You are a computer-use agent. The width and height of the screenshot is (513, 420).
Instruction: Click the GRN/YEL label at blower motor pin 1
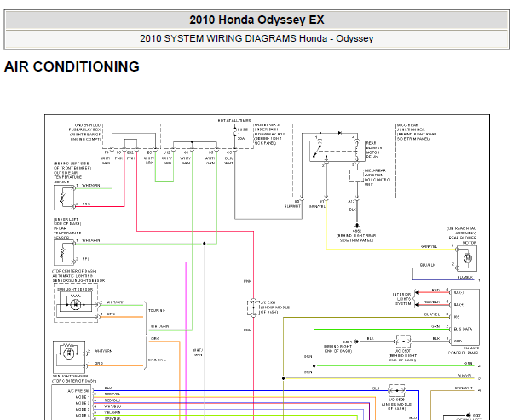tap(429, 247)
